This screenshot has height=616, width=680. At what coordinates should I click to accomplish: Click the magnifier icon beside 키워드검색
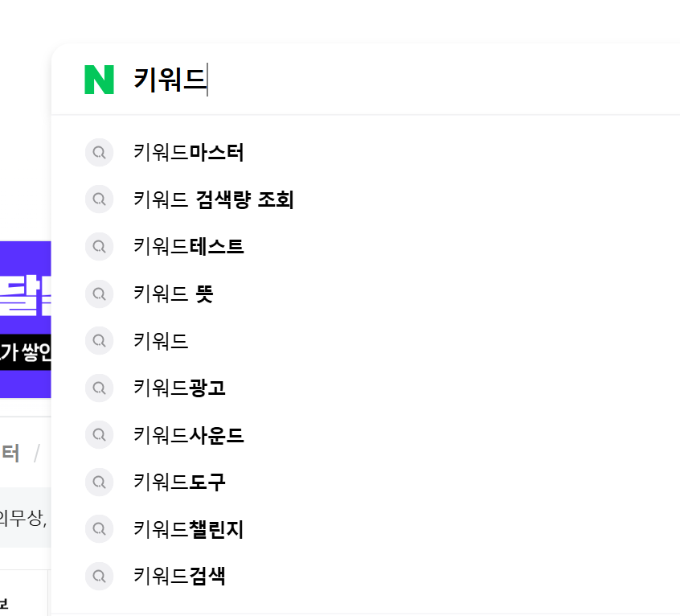click(x=99, y=576)
